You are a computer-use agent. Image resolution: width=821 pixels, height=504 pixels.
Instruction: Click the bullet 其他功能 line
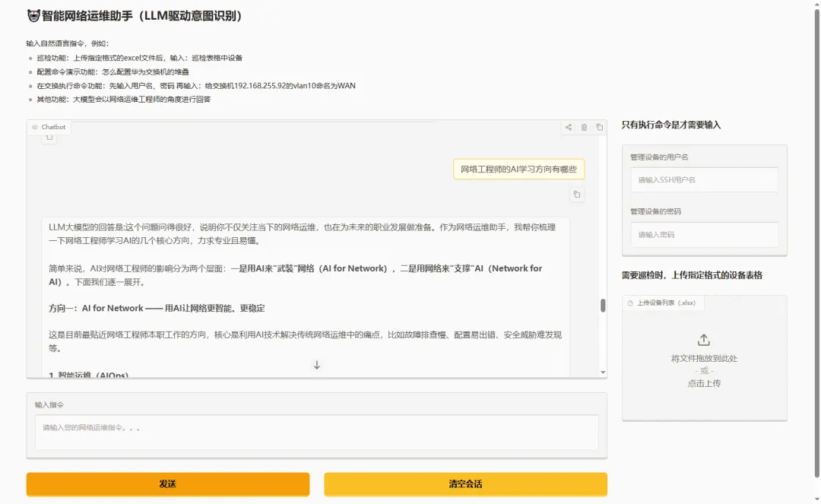pos(124,100)
